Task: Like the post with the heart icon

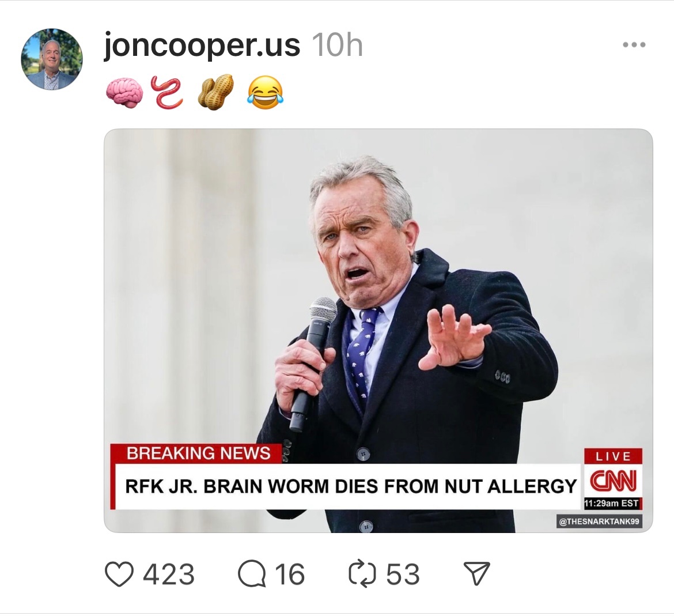Action: (x=119, y=575)
